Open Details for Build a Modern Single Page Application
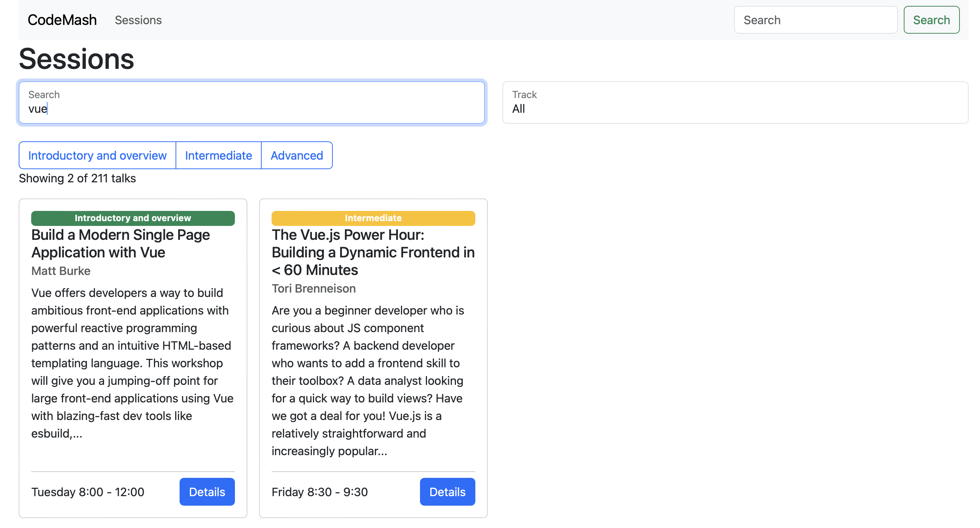The image size is (980, 528). click(207, 492)
